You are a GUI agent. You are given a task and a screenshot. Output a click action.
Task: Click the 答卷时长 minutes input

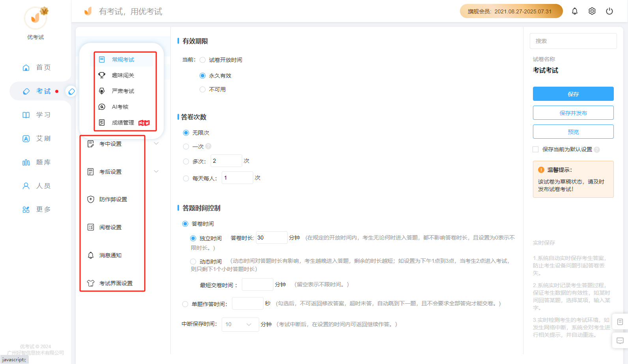click(x=271, y=238)
